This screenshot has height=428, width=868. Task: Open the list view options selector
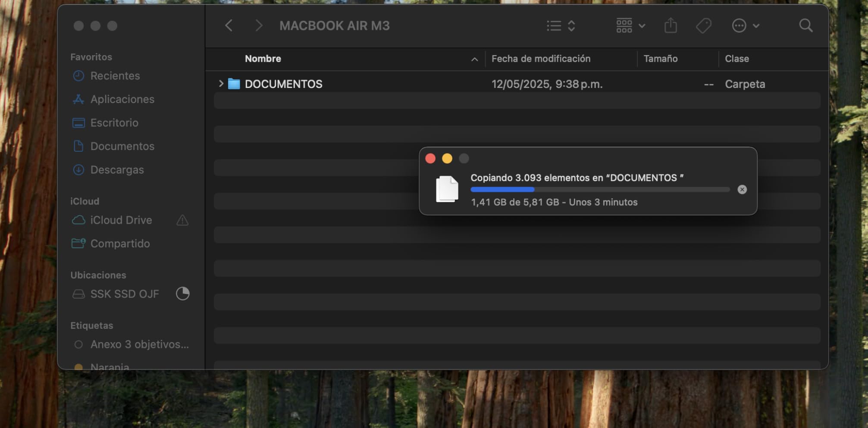pyautogui.click(x=561, y=26)
